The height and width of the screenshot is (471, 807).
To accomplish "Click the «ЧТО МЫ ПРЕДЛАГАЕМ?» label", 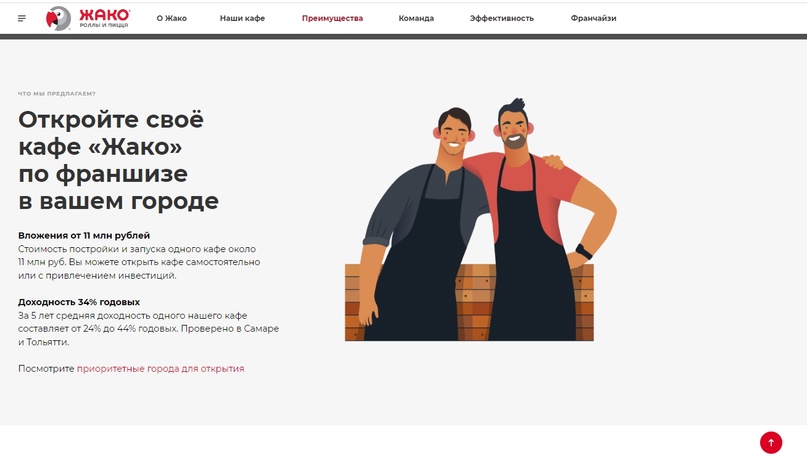I will click(57, 94).
